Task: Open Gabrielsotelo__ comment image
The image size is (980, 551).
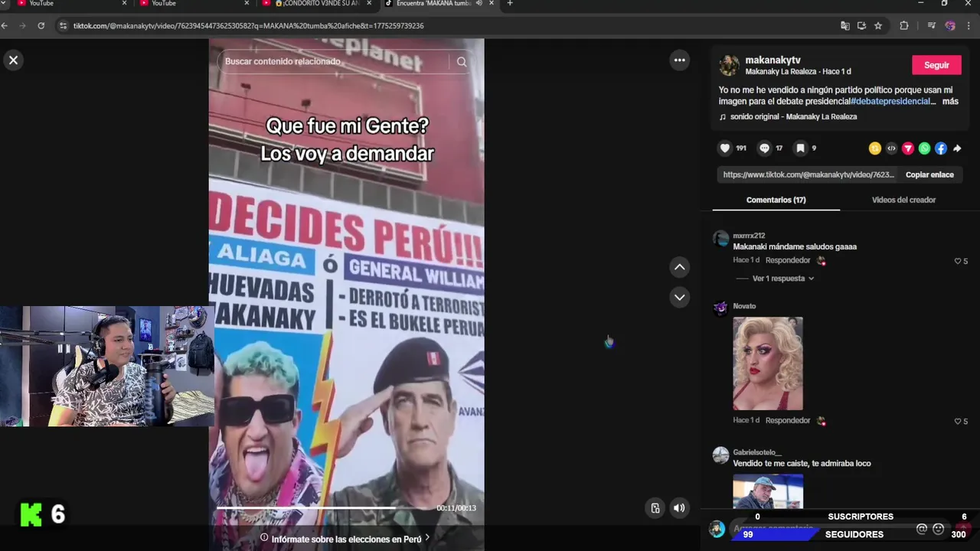Action: point(768,491)
